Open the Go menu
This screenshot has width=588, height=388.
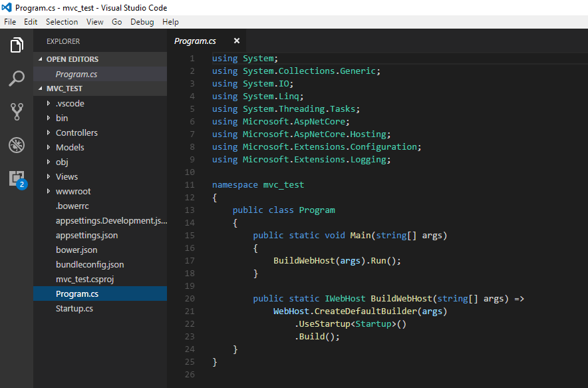click(116, 22)
